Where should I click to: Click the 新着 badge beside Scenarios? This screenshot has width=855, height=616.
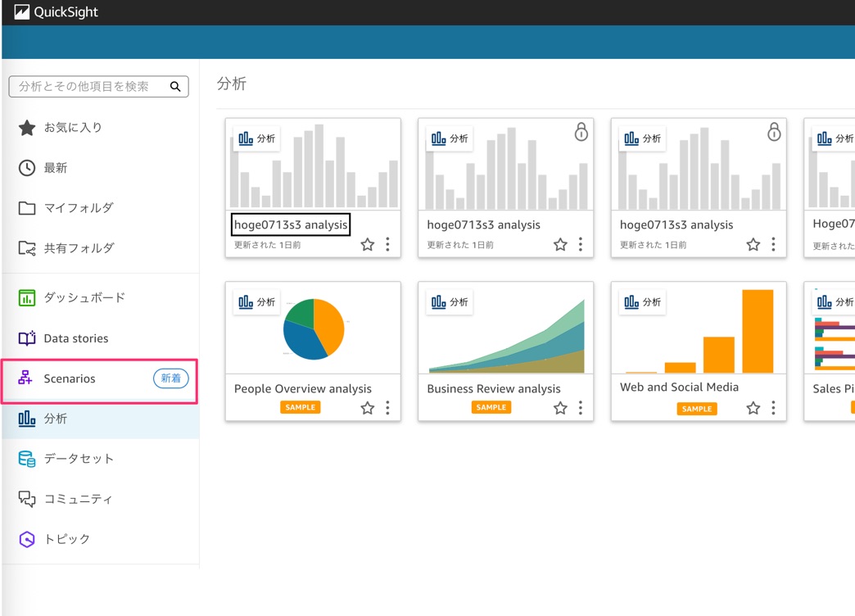[170, 378]
